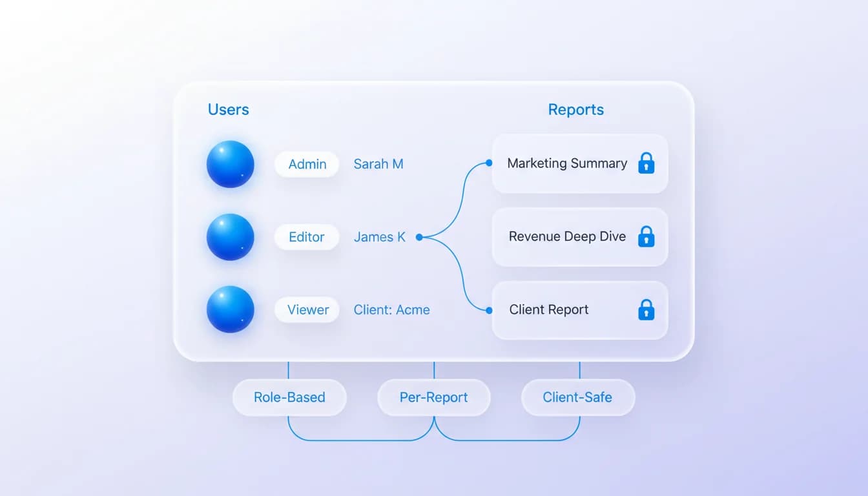Click the connection dot beside James K

click(x=420, y=237)
